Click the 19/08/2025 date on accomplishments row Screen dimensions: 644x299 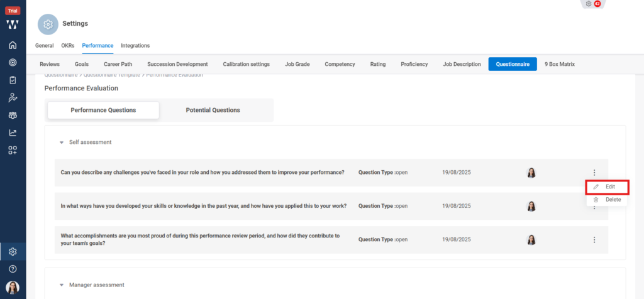pyautogui.click(x=457, y=239)
